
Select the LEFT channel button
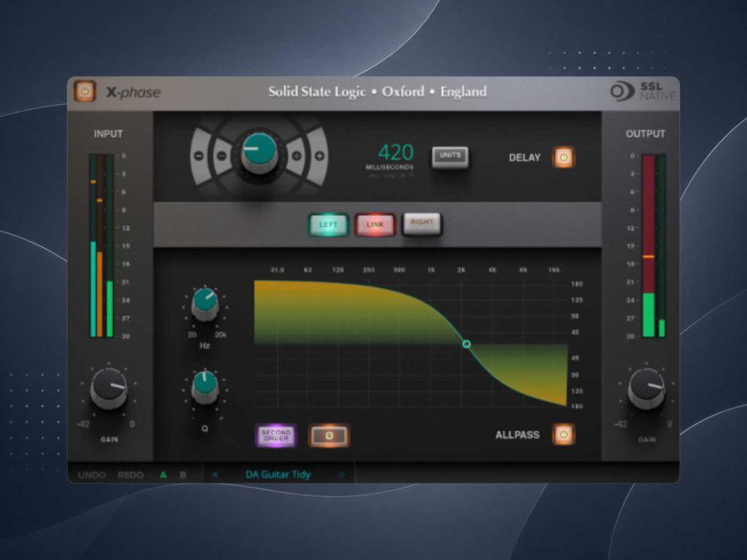click(x=329, y=225)
